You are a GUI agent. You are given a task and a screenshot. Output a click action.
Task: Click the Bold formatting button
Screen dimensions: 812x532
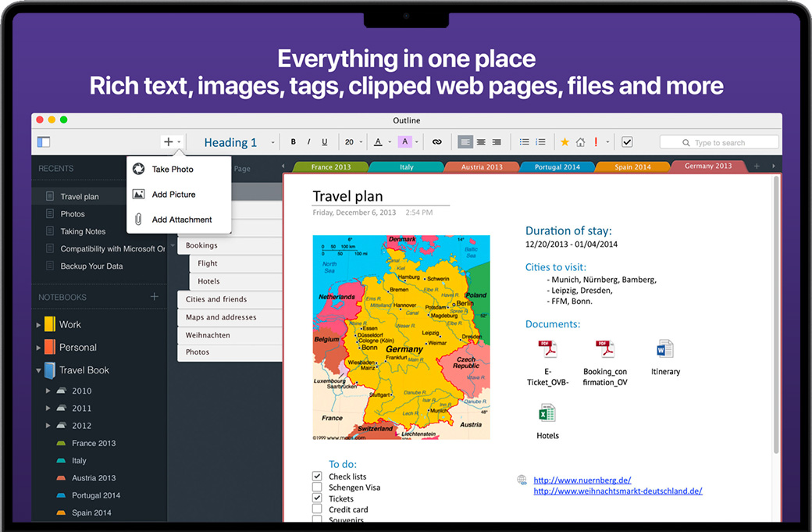coord(294,142)
